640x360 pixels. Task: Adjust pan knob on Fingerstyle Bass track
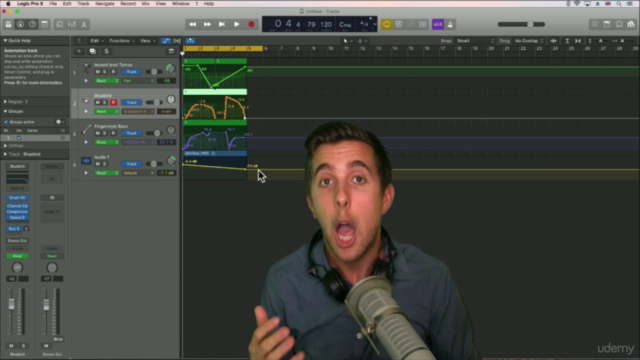(x=171, y=130)
